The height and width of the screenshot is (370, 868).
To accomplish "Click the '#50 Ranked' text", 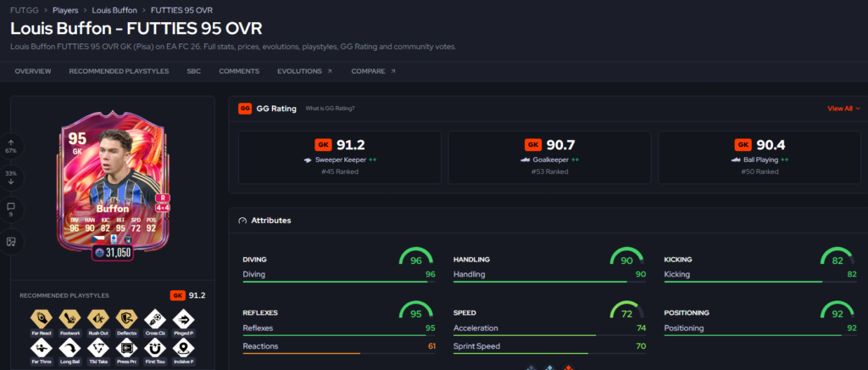I will click(x=759, y=171).
